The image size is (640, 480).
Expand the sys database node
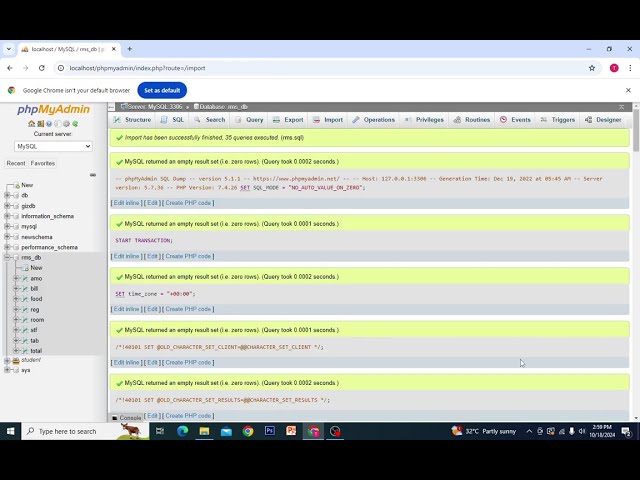[x=7, y=370]
